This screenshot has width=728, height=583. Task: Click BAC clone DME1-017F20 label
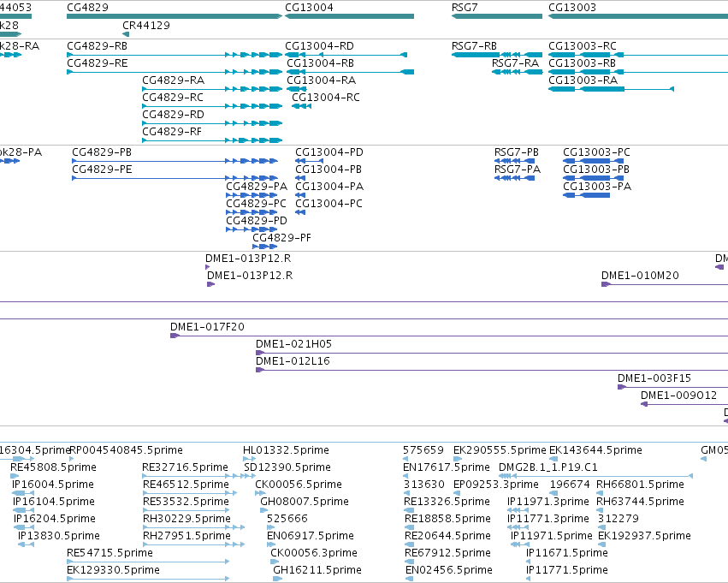click(x=207, y=328)
